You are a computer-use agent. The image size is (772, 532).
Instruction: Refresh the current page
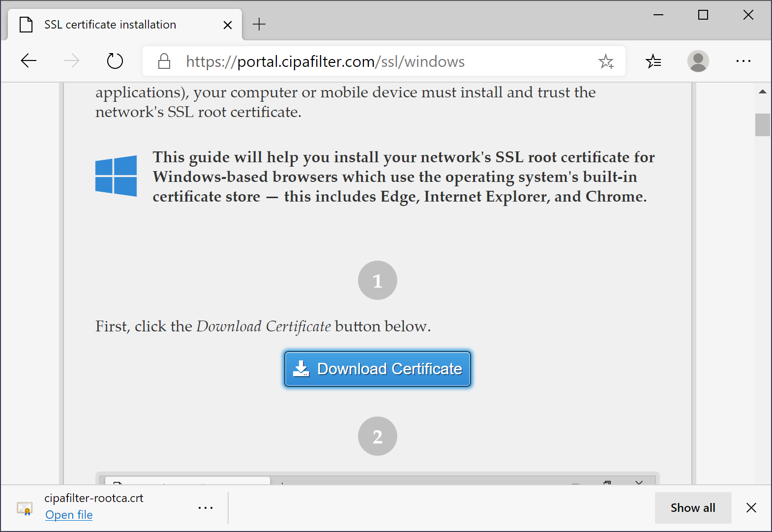point(115,61)
